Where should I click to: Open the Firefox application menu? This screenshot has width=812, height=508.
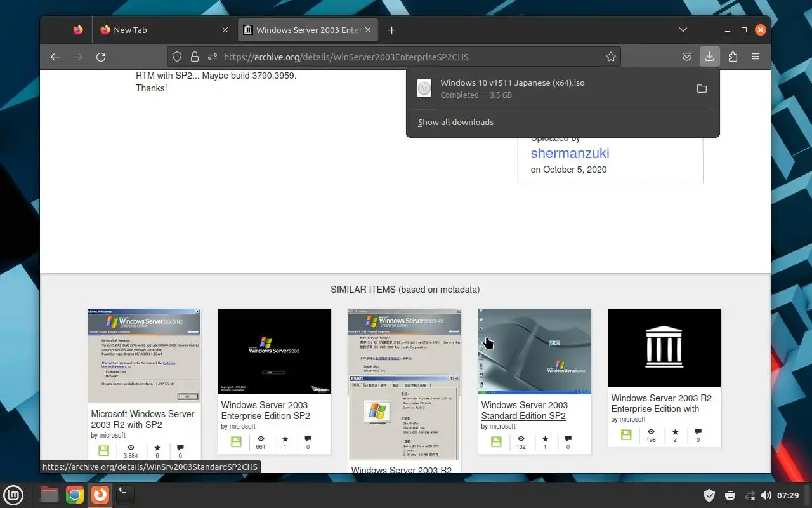[756, 57]
